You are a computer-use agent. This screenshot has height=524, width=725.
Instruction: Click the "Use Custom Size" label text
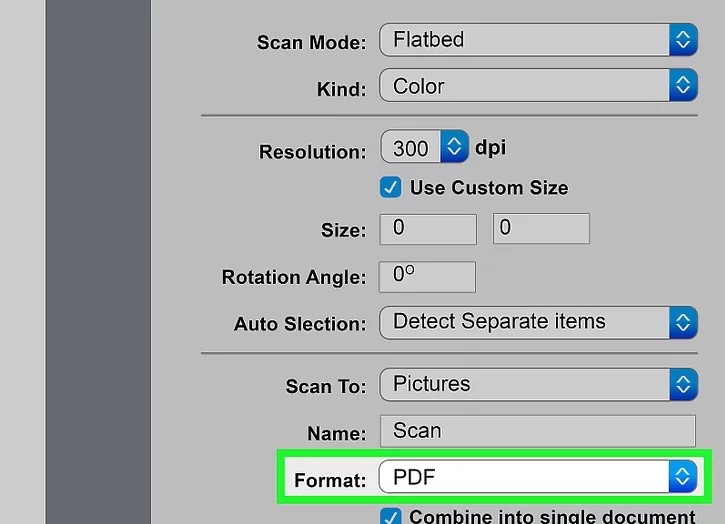point(489,188)
